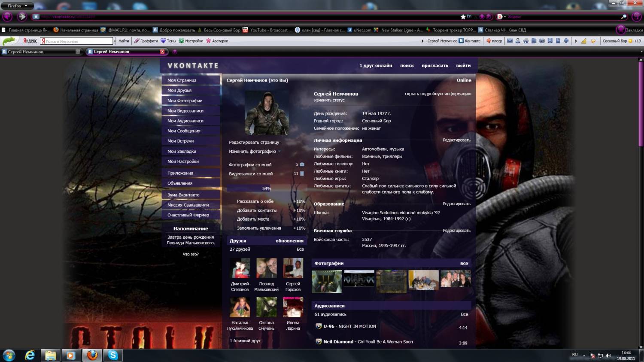Open Настройки gear in the toolbar

(x=191, y=41)
